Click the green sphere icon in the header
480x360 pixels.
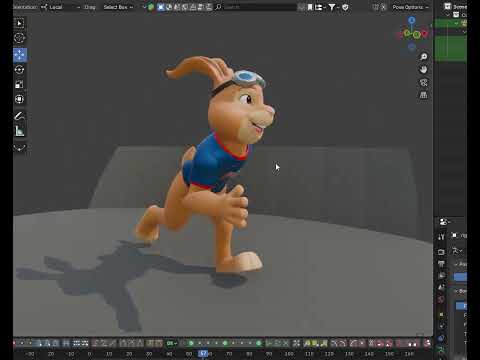(151, 7)
